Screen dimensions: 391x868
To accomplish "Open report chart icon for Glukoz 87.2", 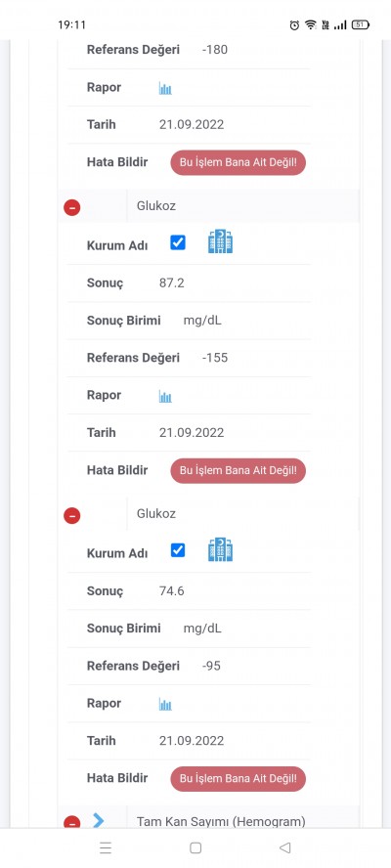I will [165, 396].
